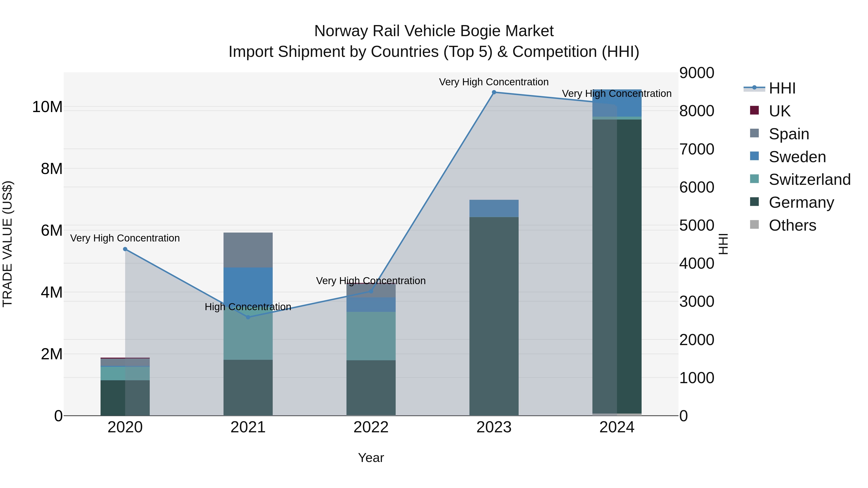Click the 2024 'Very High Concentration' annotation

(617, 93)
